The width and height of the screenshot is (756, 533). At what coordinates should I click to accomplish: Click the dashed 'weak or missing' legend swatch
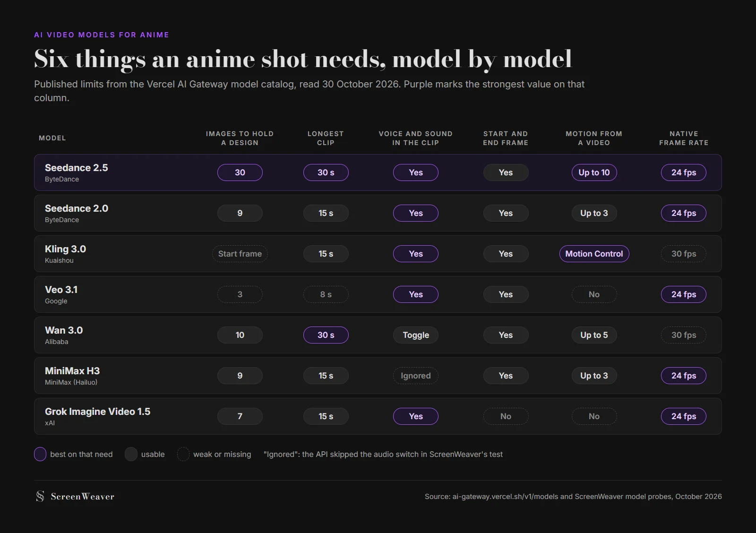click(x=183, y=454)
